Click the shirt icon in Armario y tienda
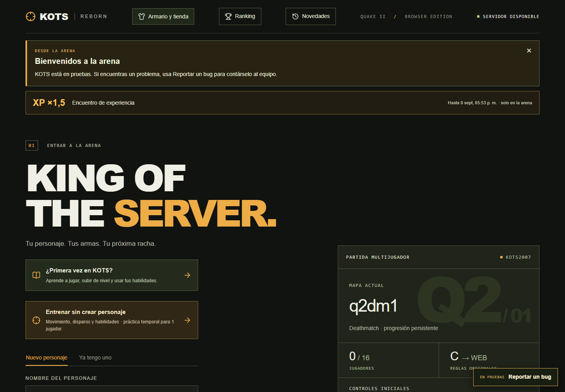 tap(142, 16)
